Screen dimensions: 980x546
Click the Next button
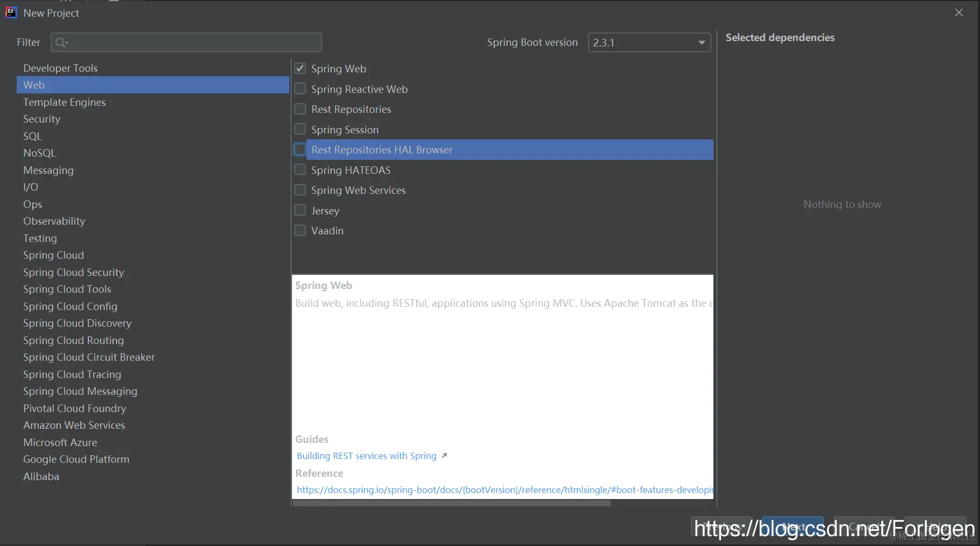[793, 527]
